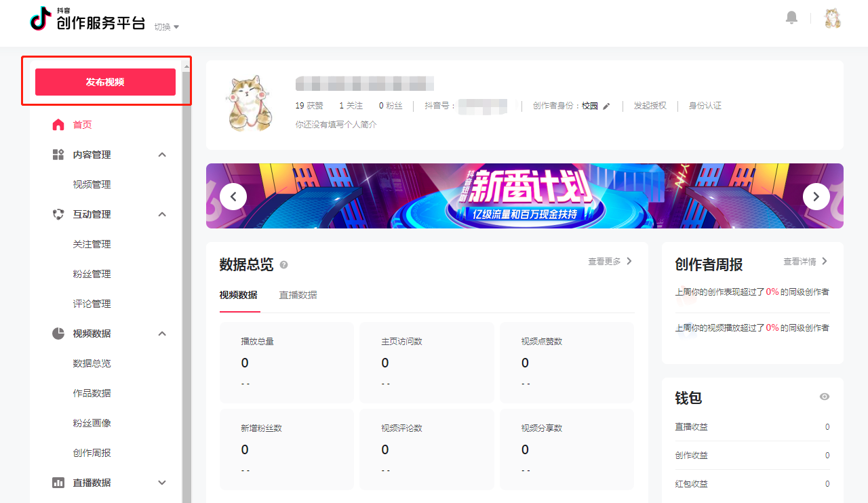Click the 你还没有填写个人简介 text

click(x=336, y=125)
